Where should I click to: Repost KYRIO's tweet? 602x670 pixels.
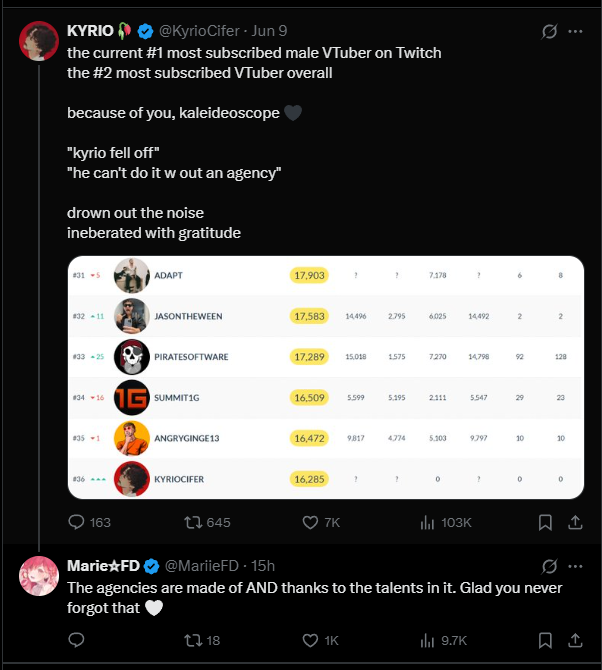point(190,522)
